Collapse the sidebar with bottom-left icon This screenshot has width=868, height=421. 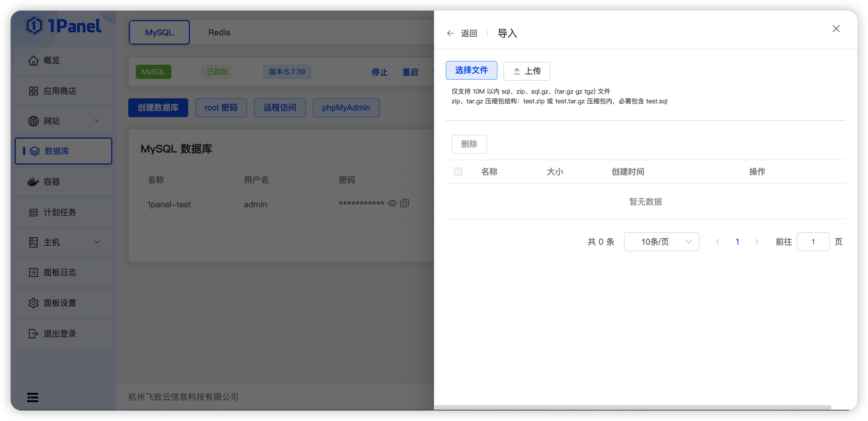[33, 397]
